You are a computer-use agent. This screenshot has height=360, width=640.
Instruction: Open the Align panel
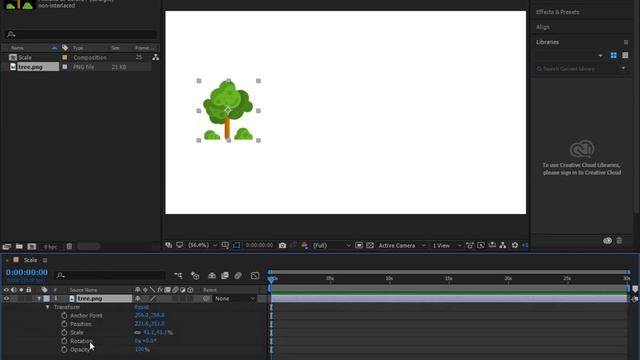(543, 27)
